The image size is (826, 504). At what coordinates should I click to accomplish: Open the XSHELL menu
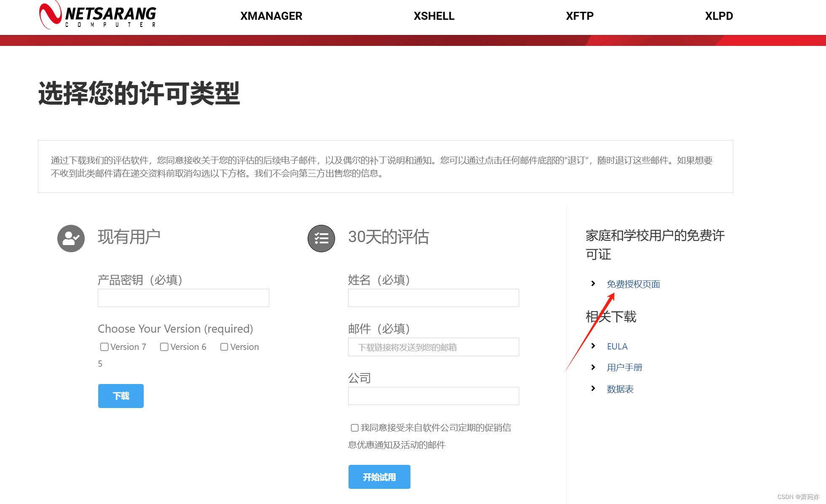coord(434,16)
